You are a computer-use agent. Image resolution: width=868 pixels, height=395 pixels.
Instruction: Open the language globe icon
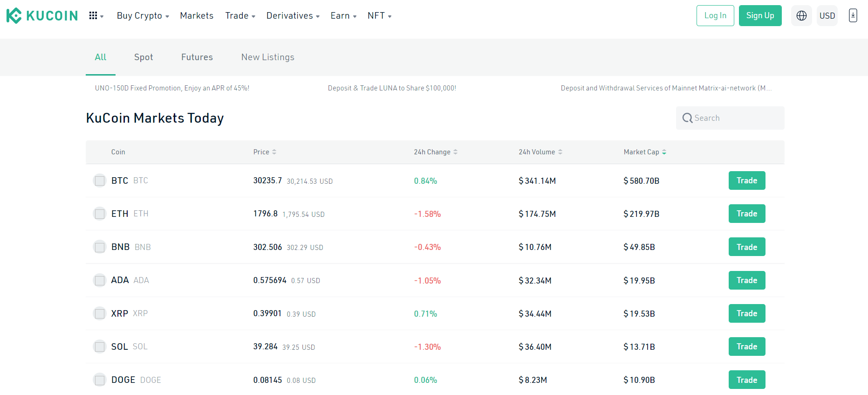[x=801, y=16]
